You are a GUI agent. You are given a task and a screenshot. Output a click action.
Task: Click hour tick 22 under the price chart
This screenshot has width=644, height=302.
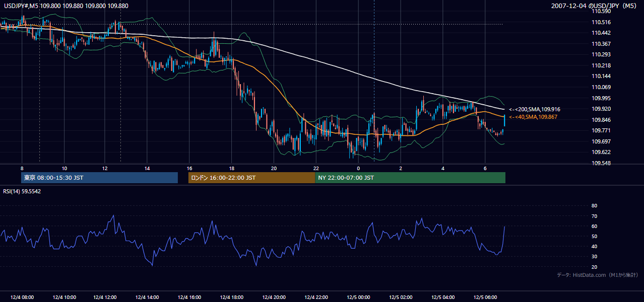coord(316,168)
